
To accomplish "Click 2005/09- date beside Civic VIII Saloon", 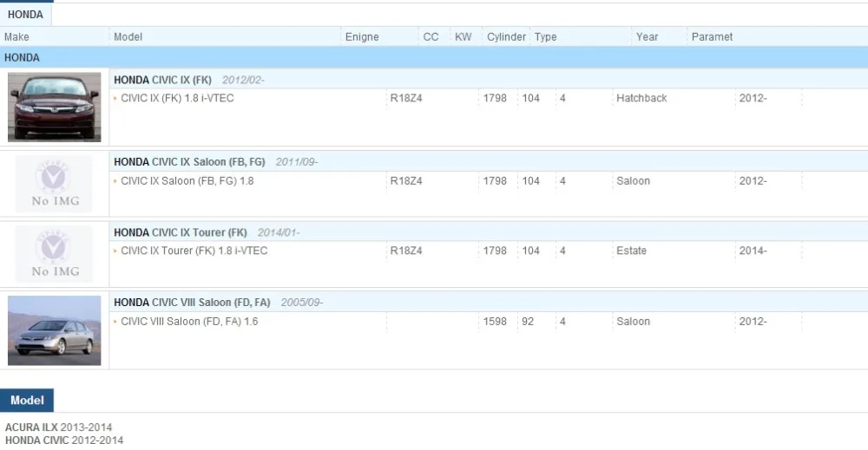I will tap(302, 303).
